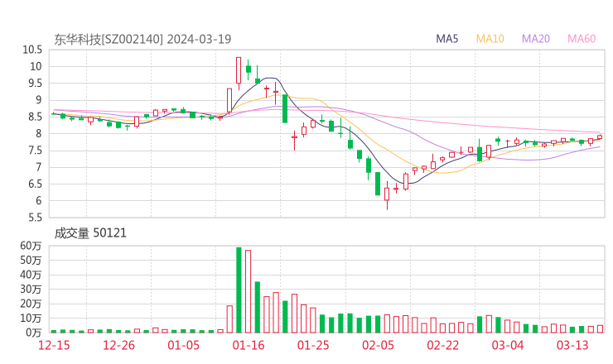Viewport: 613px width, 364px height.
Task: Click the 5.5 price axis label
Action: (35, 218)
